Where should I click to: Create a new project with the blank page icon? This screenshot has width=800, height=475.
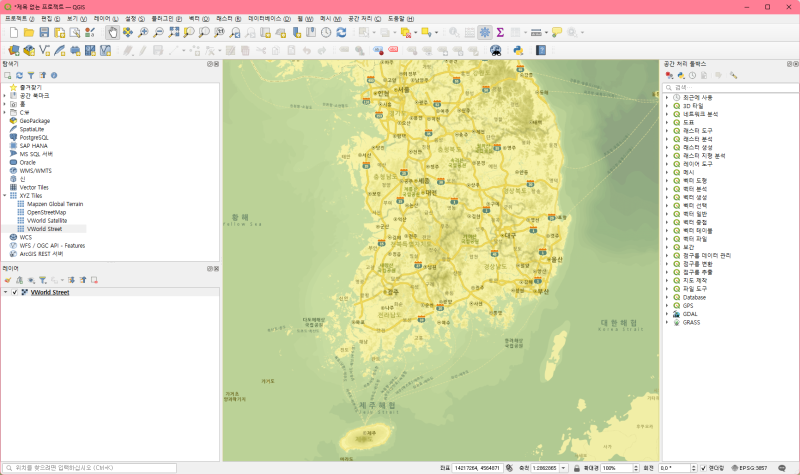tap(14, 33)
